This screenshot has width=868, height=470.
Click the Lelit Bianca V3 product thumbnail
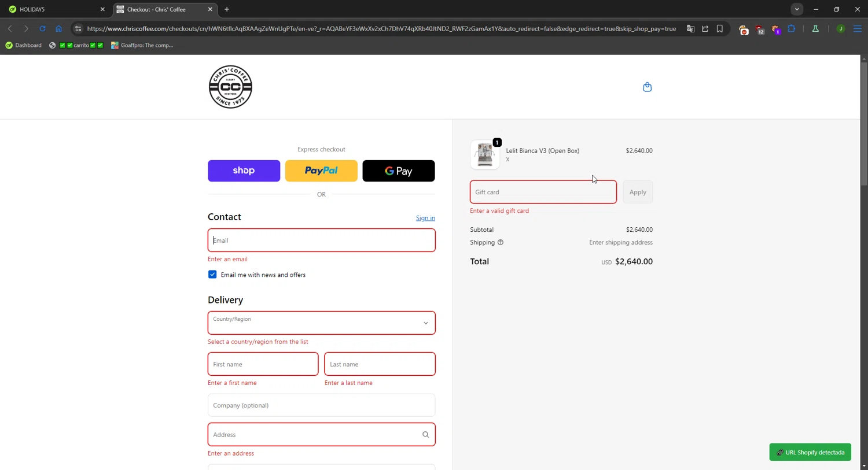(x=485, y=154)
